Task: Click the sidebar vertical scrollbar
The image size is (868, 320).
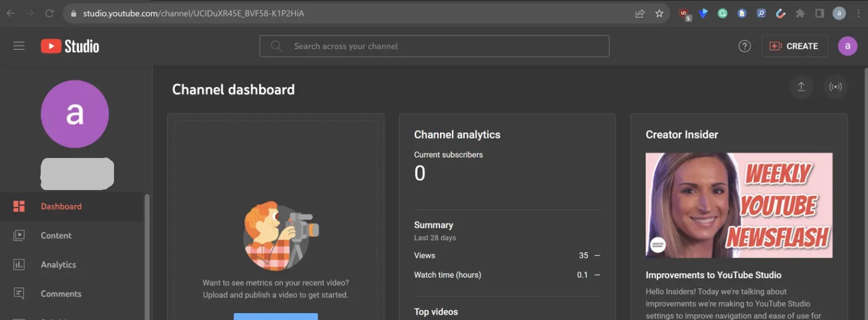Action: tap(147, 256)
